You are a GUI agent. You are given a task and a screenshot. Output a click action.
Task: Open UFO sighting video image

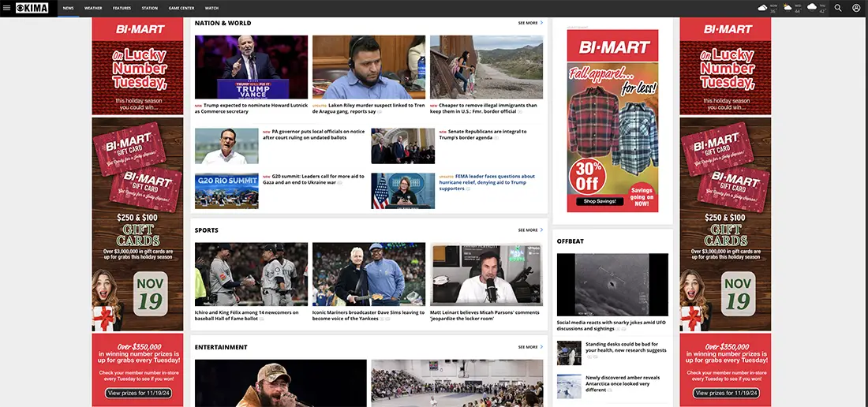click(x=612, y=285)
